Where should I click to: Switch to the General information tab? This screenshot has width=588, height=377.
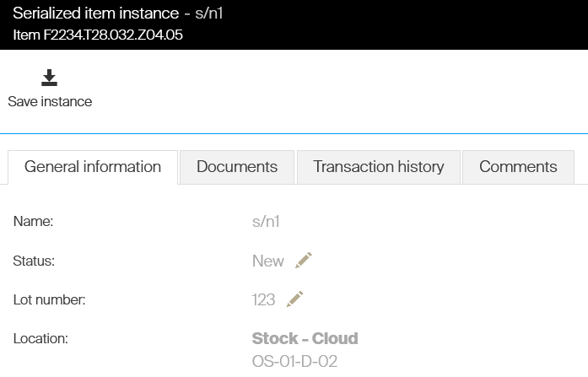93,167
